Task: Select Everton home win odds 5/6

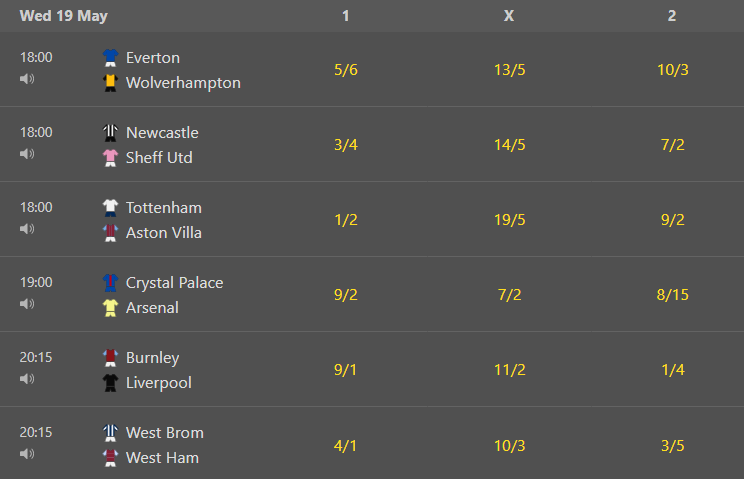Action: 346,70
